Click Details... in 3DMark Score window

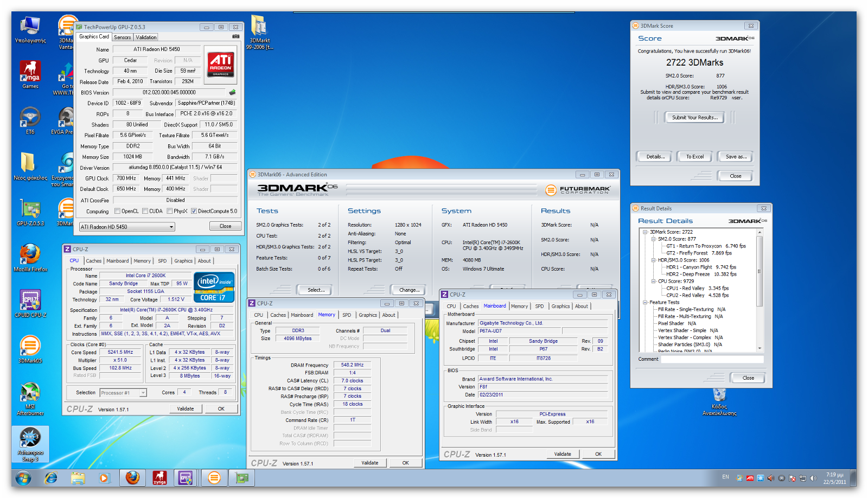point(655,157)
